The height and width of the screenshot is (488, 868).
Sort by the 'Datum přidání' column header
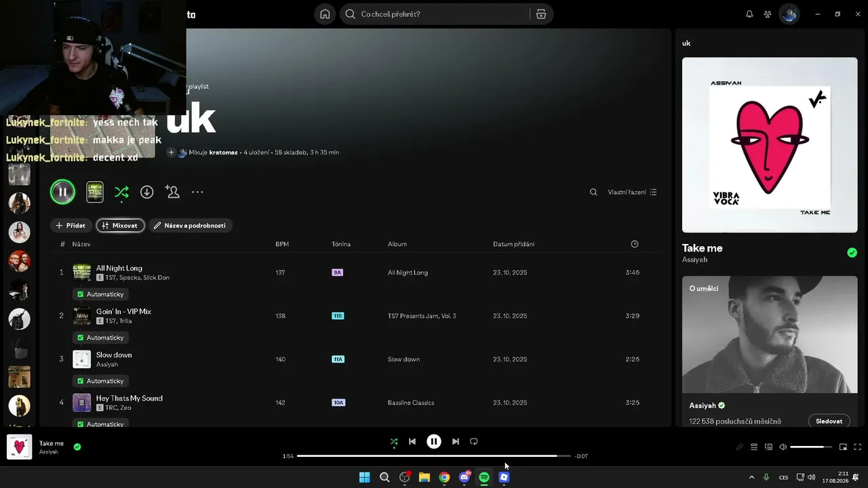pos(513,244)
